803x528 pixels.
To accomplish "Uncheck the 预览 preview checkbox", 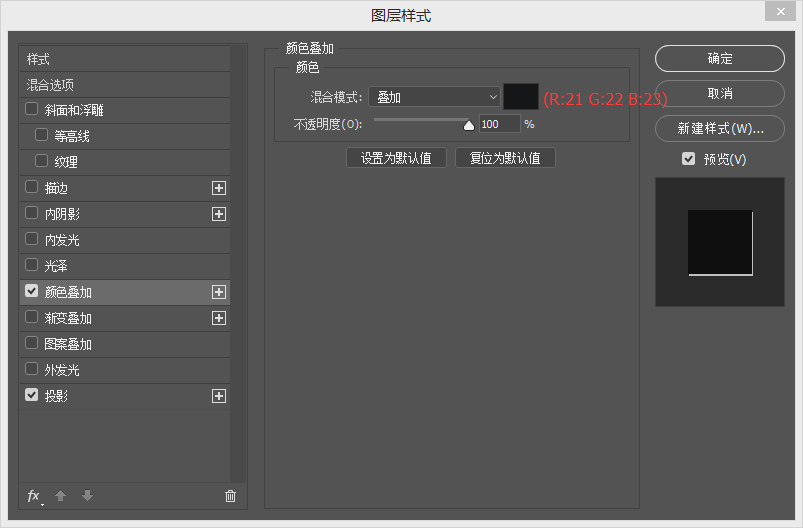I will [x=688, y=159].
